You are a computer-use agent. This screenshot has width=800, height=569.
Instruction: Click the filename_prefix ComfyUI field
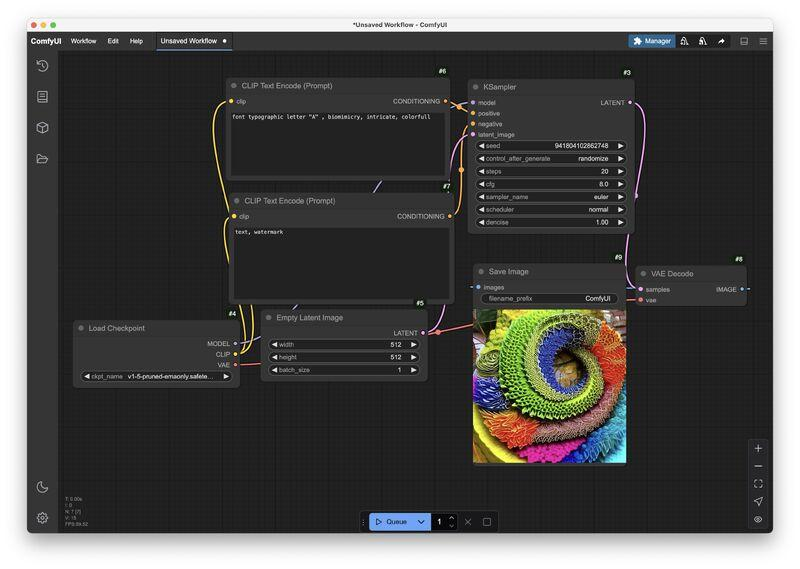549,299
